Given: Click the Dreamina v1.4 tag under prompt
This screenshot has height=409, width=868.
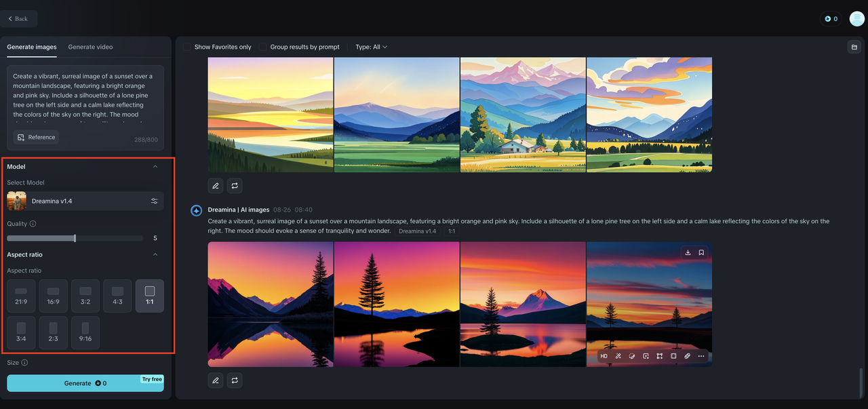Looking at the screenshot, I should pyautogui.click(x=417, y=231).
